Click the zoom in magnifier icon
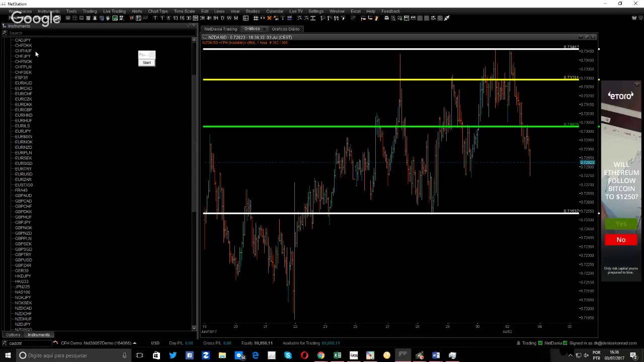644x362 pixels. 299,18
